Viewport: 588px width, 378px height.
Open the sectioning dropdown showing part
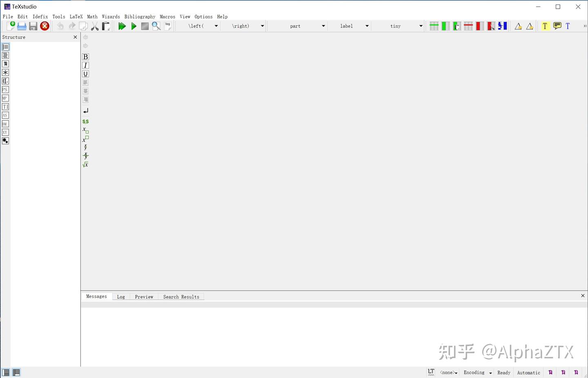(323, 26)
